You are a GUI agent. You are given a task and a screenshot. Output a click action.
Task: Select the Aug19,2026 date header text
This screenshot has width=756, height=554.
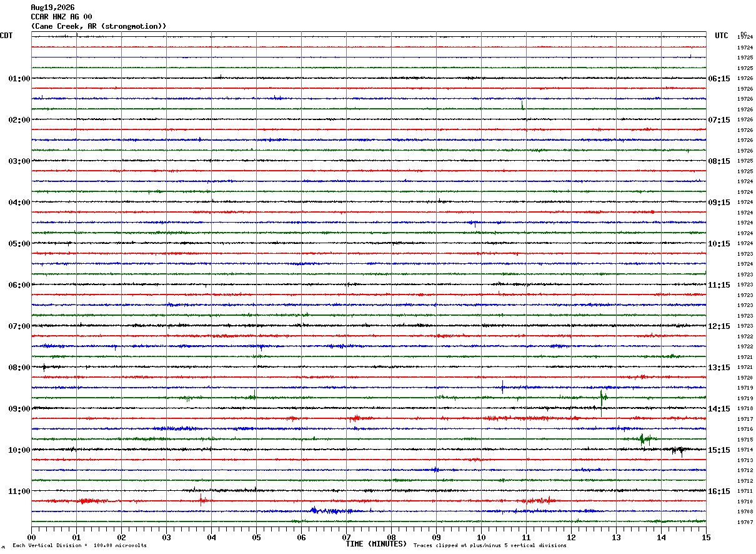[x=52, y=8]
